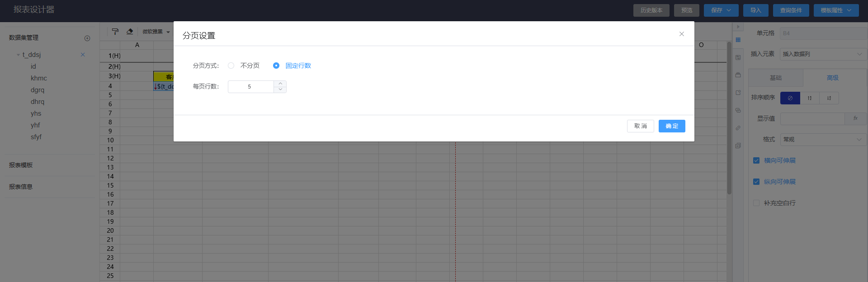Switch to the 基础 tab
Viewport: 868px width, 282px height.
(776, 78)
